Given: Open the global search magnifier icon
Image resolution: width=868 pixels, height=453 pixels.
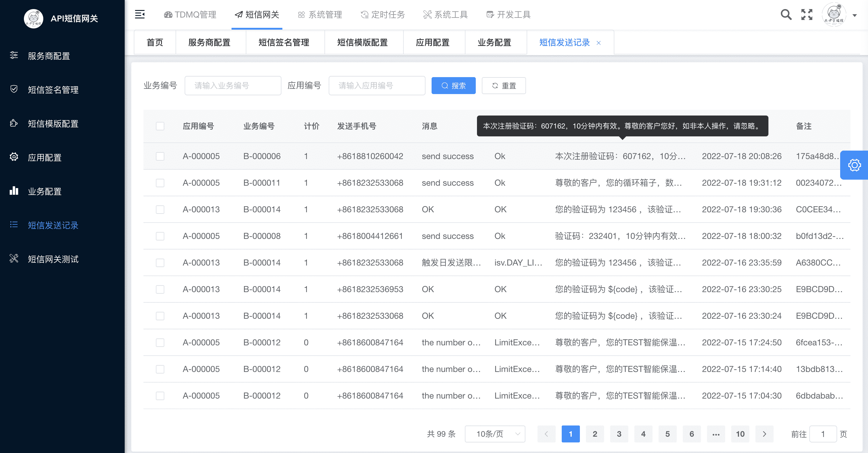Looking at the screenshot, I should pos(786,15).
